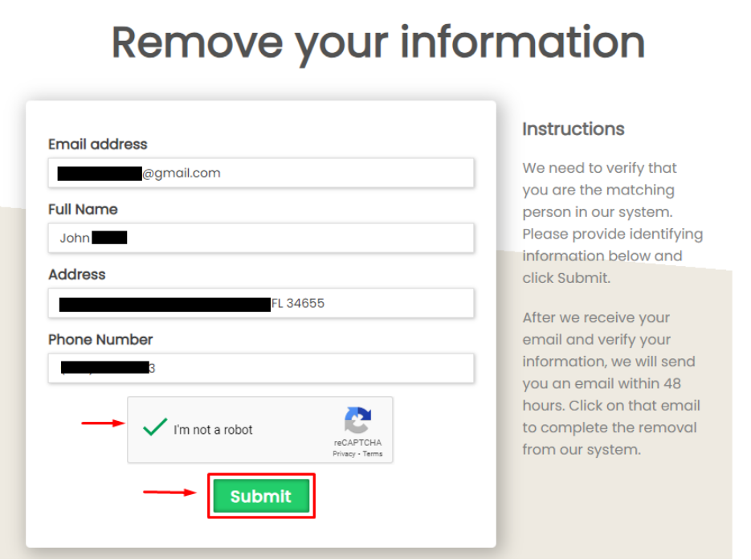
Task: Open the reCAPTCHA Privacy link
Action: coord(344,454)
